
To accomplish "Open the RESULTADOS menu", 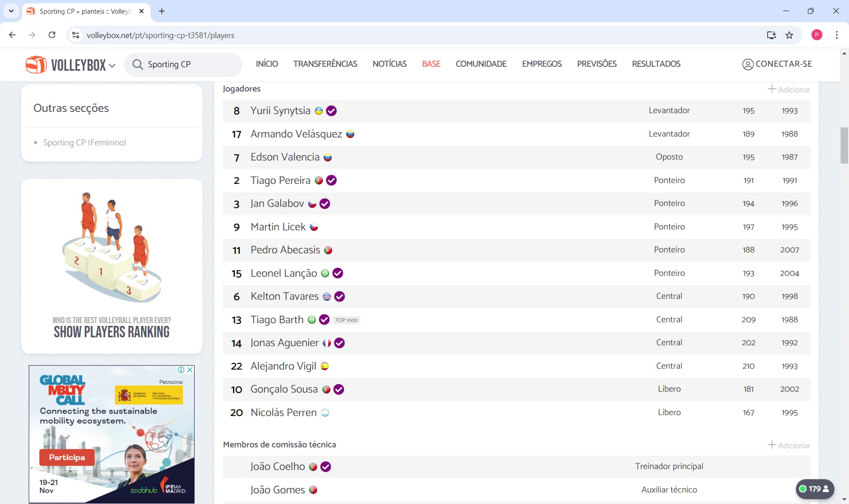I will pos(656,64).
